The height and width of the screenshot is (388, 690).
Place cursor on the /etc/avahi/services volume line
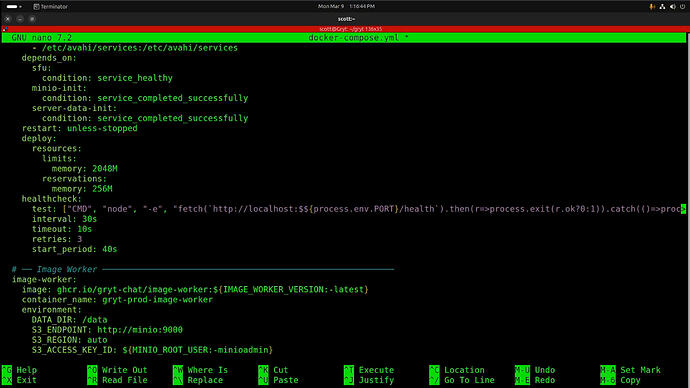135,48
